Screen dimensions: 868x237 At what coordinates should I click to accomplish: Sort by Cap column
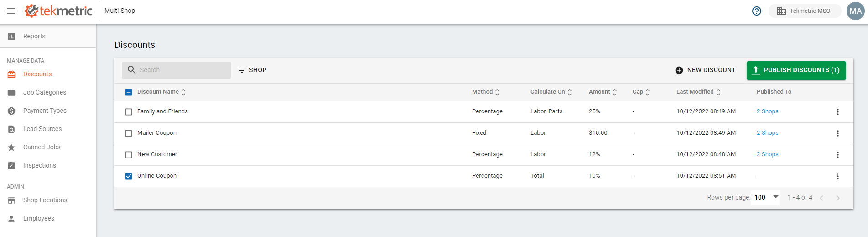point(641,92)
